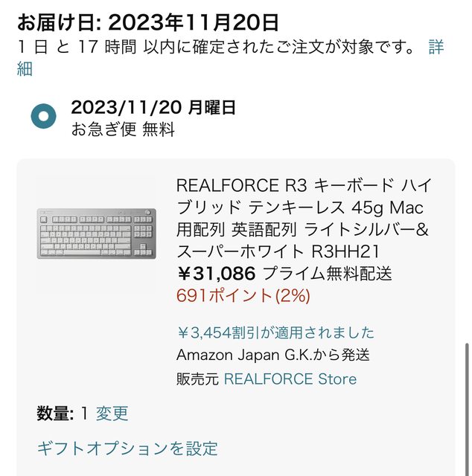Tap the お急ぎ便 無料 shipping text
Image resolution: width=472 pixels, height=476 pixels.
[123, 129]
